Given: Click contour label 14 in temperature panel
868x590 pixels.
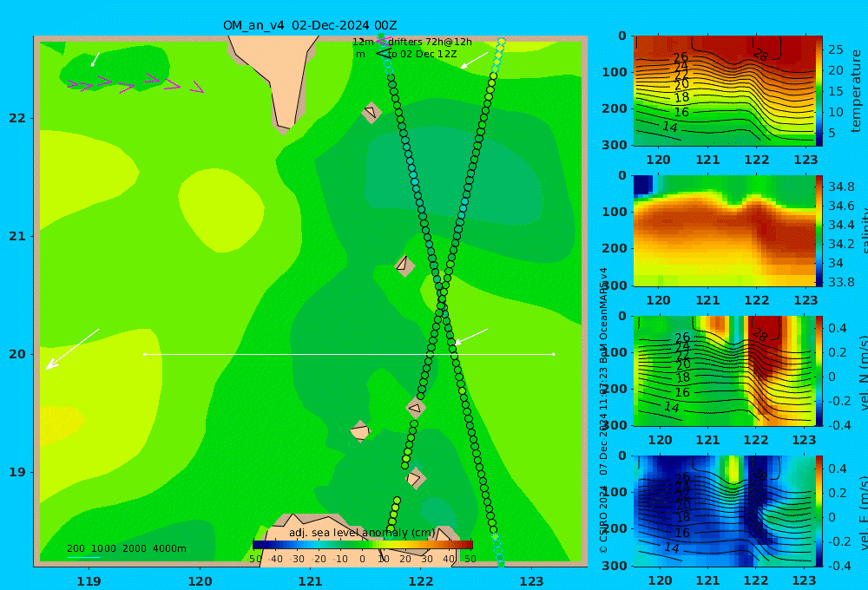Looking at the screenshot, I should (670, 127).
